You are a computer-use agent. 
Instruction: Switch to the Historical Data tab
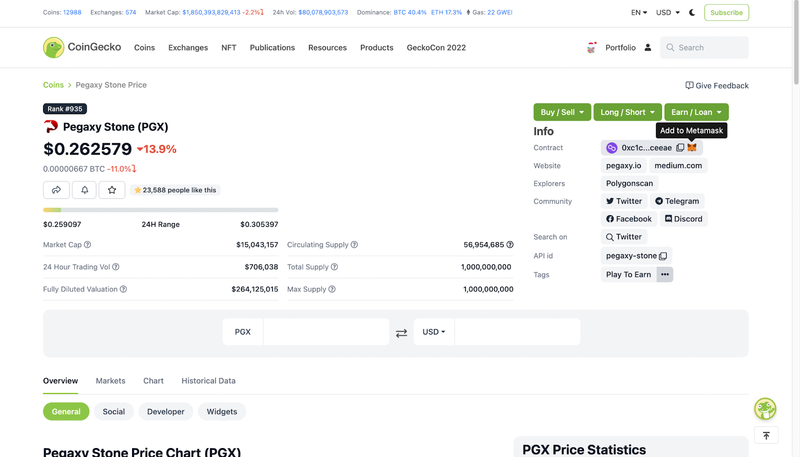(208, 381)
